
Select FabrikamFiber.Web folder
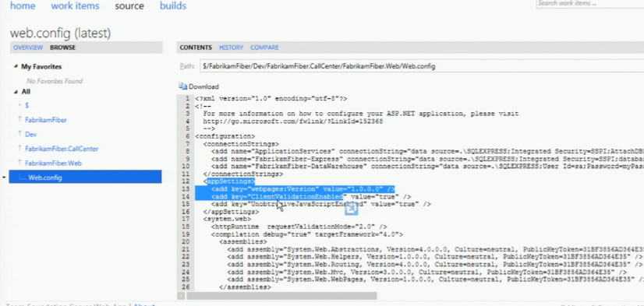53,163
